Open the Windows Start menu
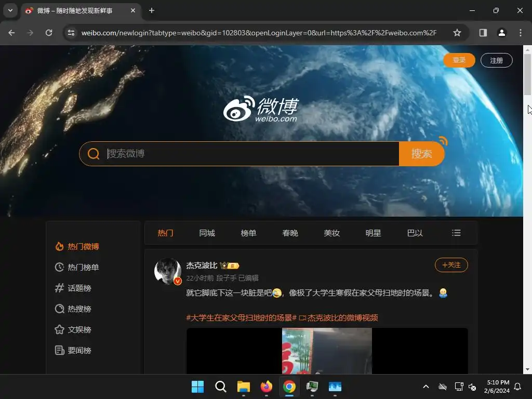Screen dimensions: 532x399 tap(197, 387)
